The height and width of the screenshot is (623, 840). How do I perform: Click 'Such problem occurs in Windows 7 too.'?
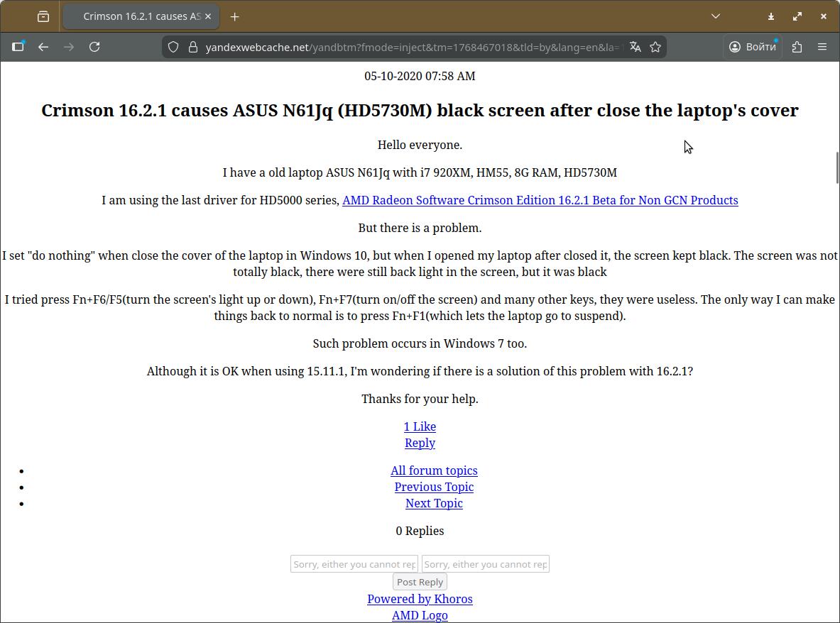420,343
